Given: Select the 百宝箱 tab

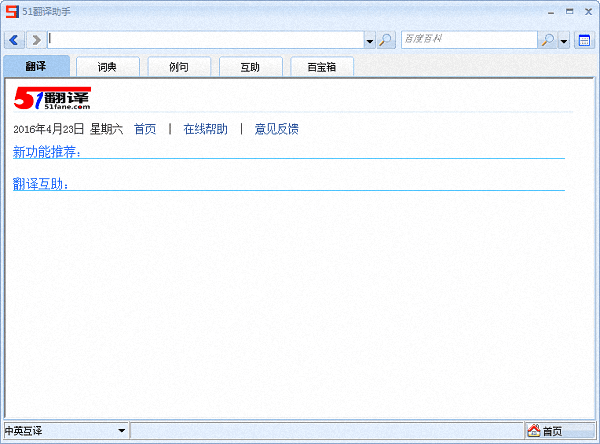Looking at the screenshot, I should [x=321, y=67].
